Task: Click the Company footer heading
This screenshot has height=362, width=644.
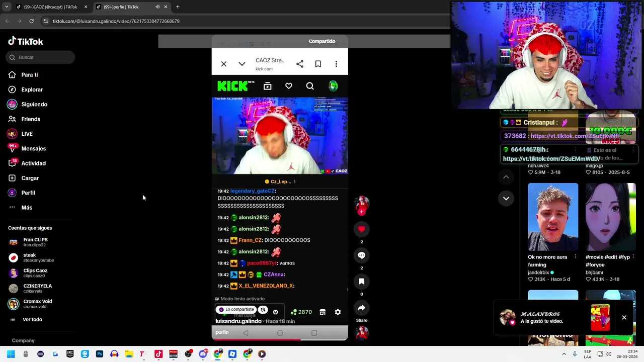Action: click(x=23, y=341)
